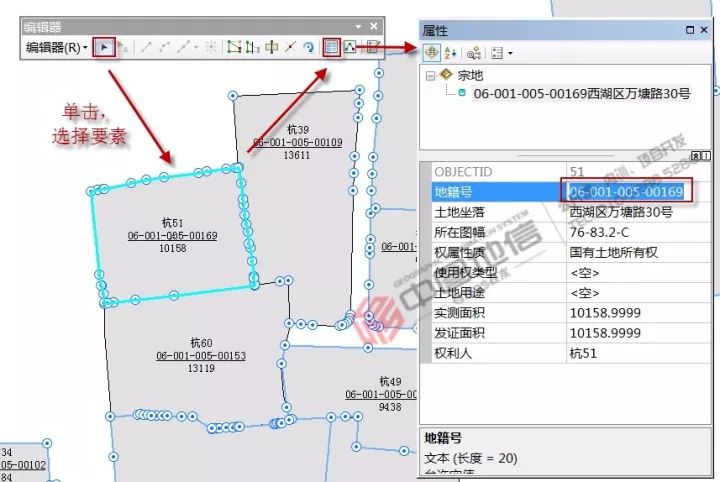
Task: Click the 权利人 value 杭51
Action: (583, 353)
